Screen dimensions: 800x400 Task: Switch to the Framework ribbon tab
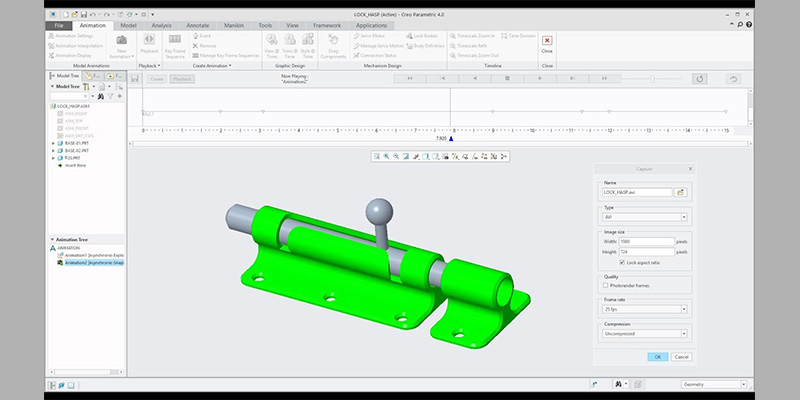pos(327,25)
